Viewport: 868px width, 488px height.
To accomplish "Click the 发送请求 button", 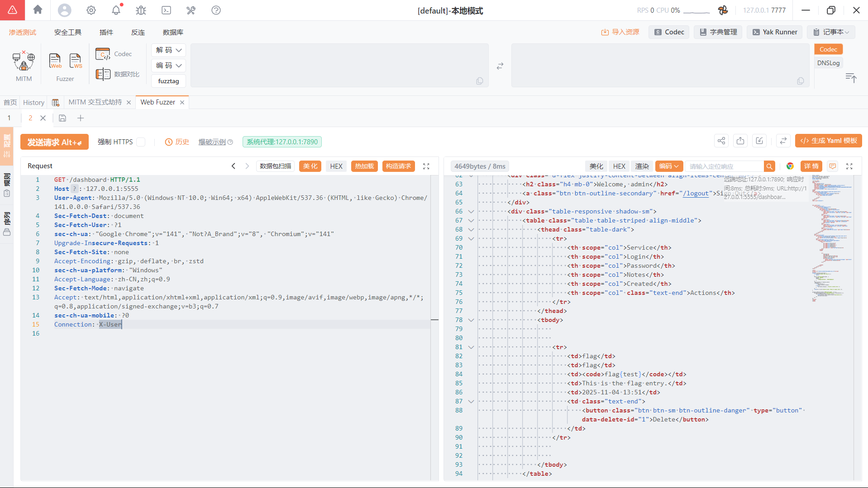I will point(54,142).
